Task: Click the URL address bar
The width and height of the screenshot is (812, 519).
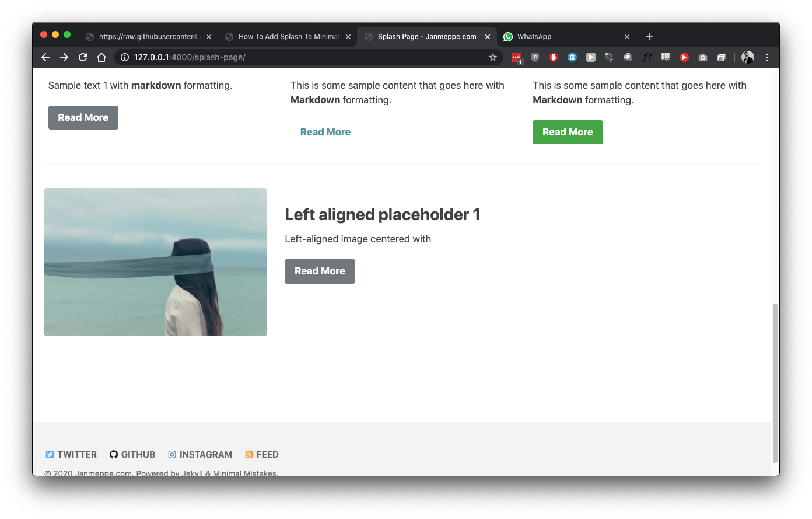Action: [309, 57]
